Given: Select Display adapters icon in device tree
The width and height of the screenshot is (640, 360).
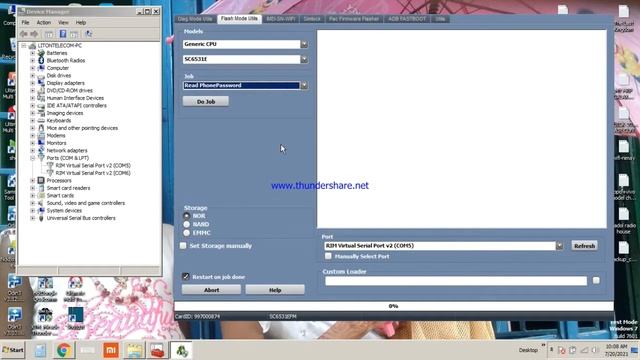Looking at the screenshot, I should 41,83.
